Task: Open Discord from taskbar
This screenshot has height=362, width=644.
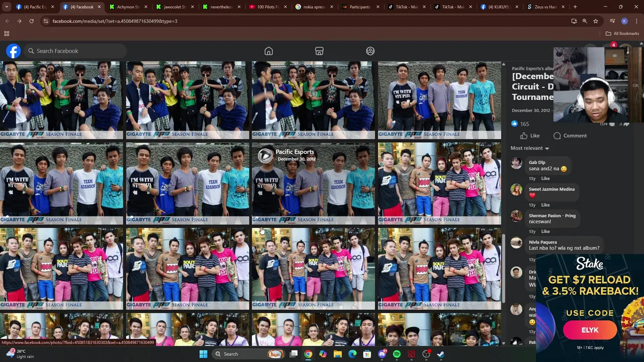Action: coord(382,354)
